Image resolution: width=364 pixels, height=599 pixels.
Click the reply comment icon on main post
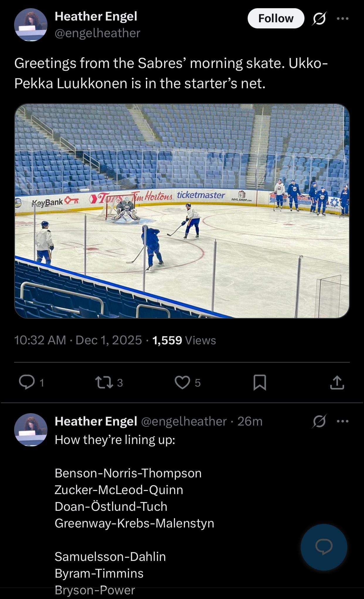click(x=27, y=382)
